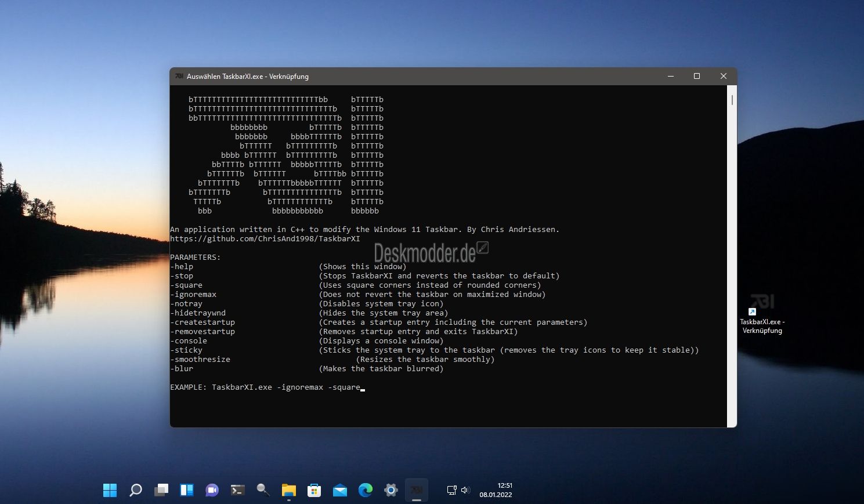Click the -smoothresize parameter text

pyautogui.click(x=200, y=359)
